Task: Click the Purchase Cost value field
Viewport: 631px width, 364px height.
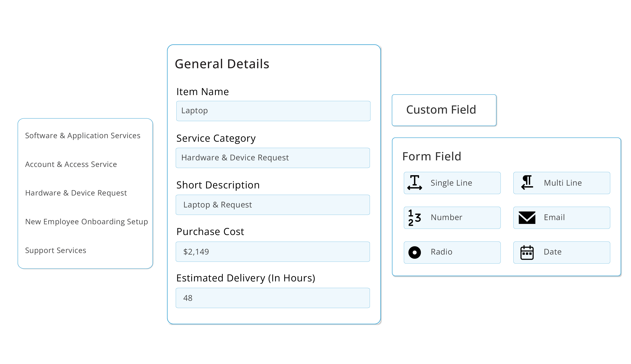Action: click(x=273, y=251)
